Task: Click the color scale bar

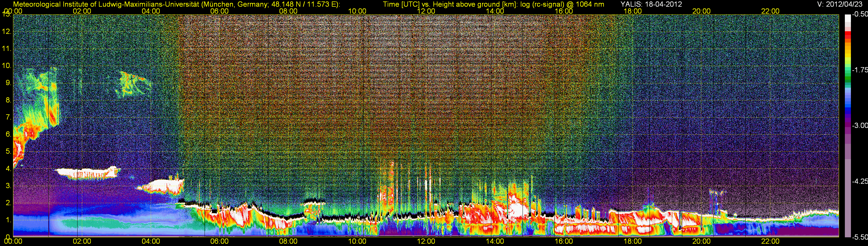Action: (x=847, y=126)
